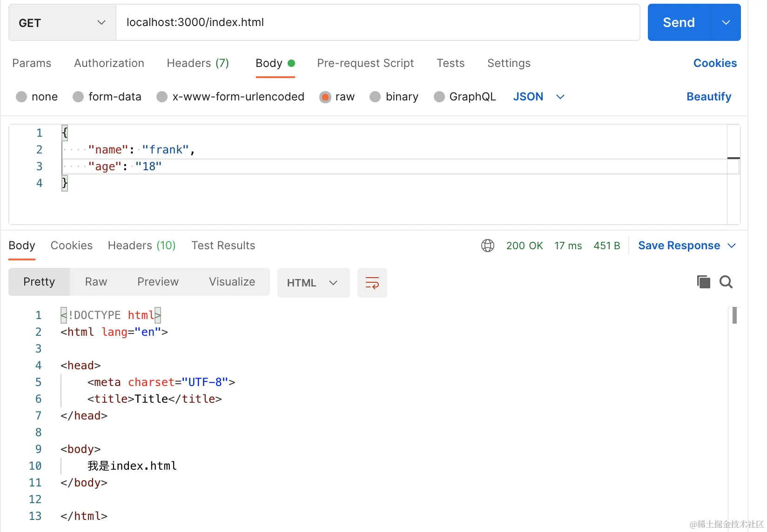This screenshot has width=767, height=532.
Task: Click the <title>Title</title> response line
Action: tap(155, 399)
